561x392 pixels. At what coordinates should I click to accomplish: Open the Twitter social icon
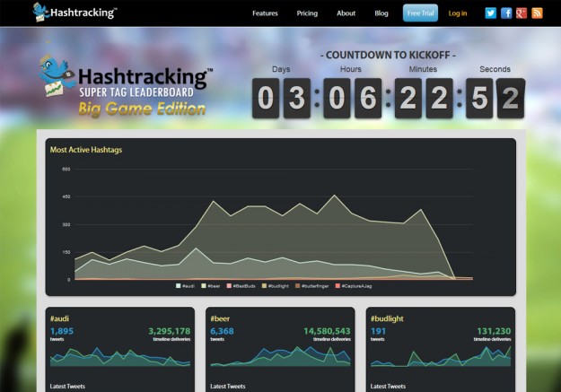tap(490, 13)
